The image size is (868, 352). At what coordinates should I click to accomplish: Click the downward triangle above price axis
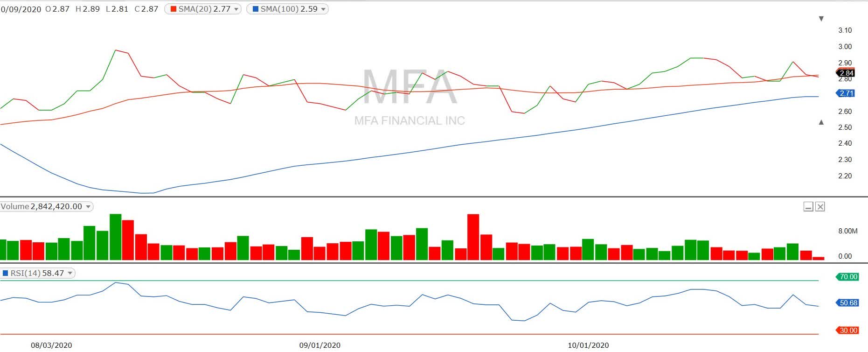821,19
